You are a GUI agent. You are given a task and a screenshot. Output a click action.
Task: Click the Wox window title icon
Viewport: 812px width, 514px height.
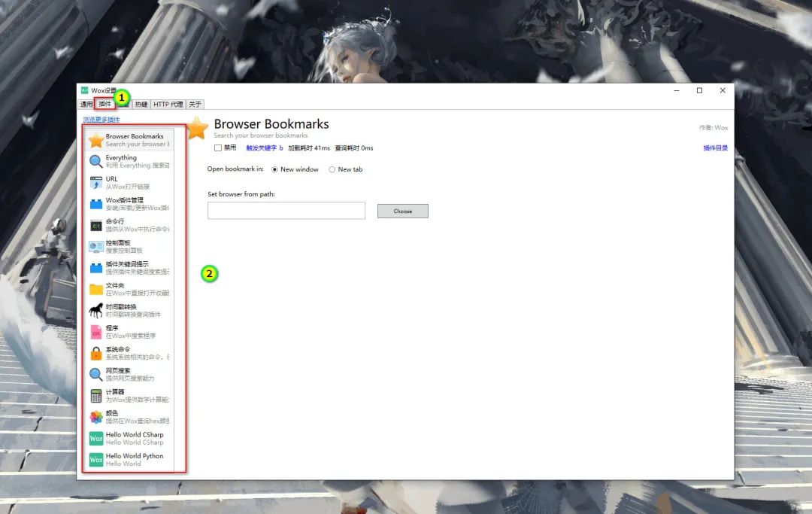(84, 90)
